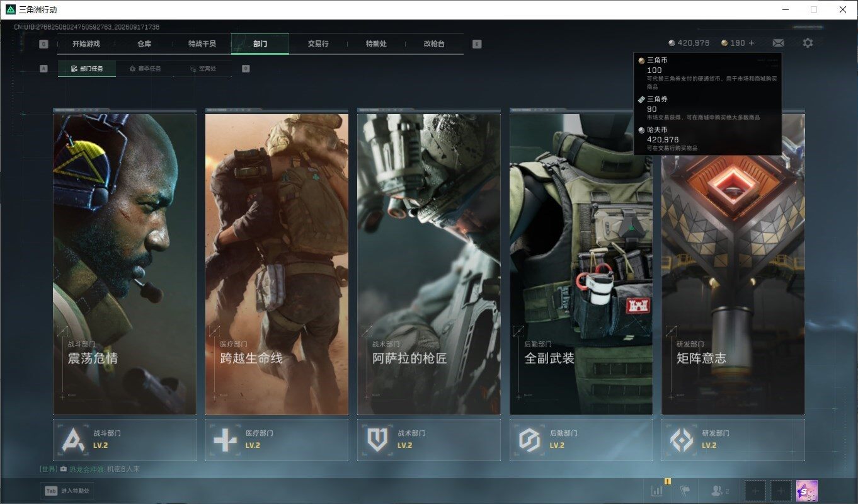The image size is (858, 504).
Task: Open the 军需处 sub-tab
Action: coord(203,69)
